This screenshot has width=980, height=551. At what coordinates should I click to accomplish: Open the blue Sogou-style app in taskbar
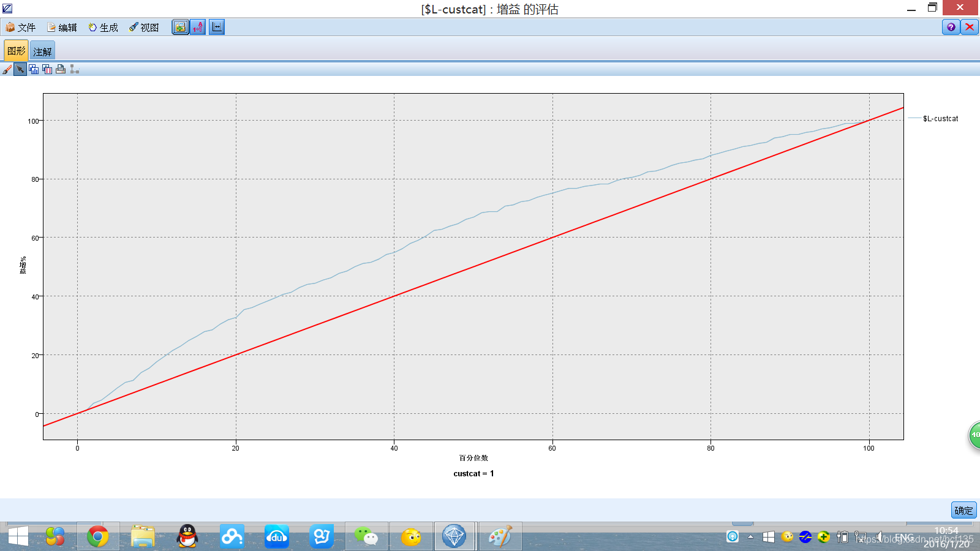pos(322,536)
